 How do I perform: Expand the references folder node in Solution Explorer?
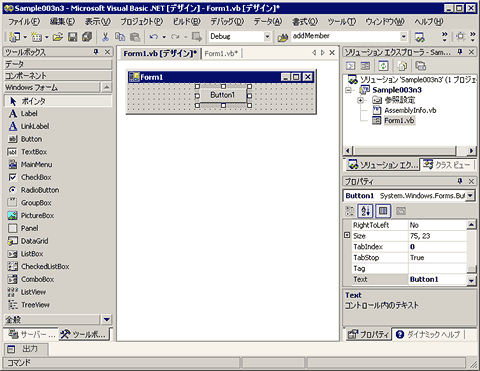tap(360, 100)
